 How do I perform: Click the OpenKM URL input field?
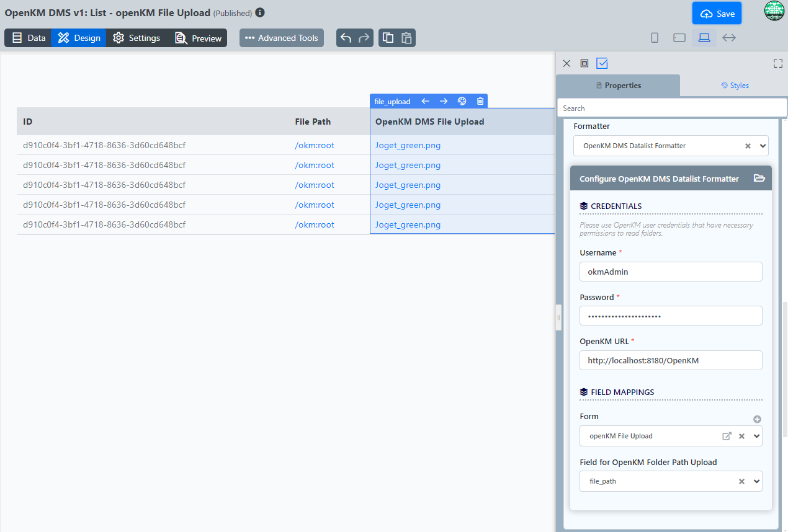(670, 360)
